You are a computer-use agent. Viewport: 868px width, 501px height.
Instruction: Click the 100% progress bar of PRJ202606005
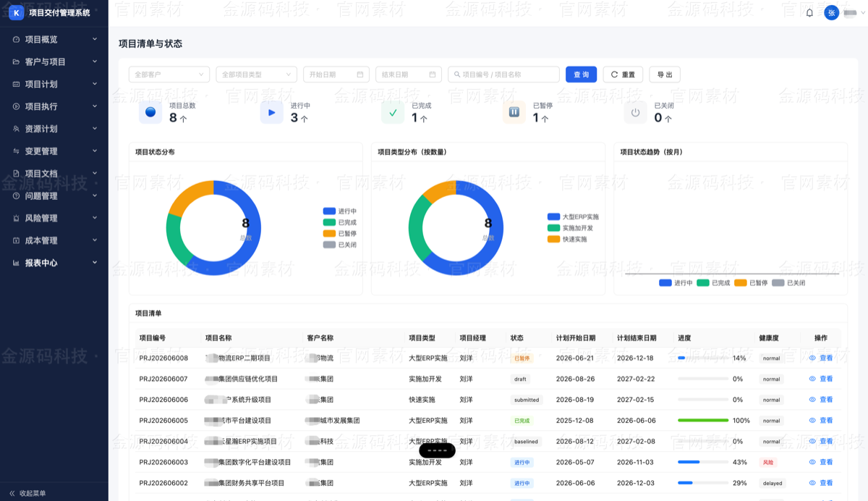[x=703, y=421]
